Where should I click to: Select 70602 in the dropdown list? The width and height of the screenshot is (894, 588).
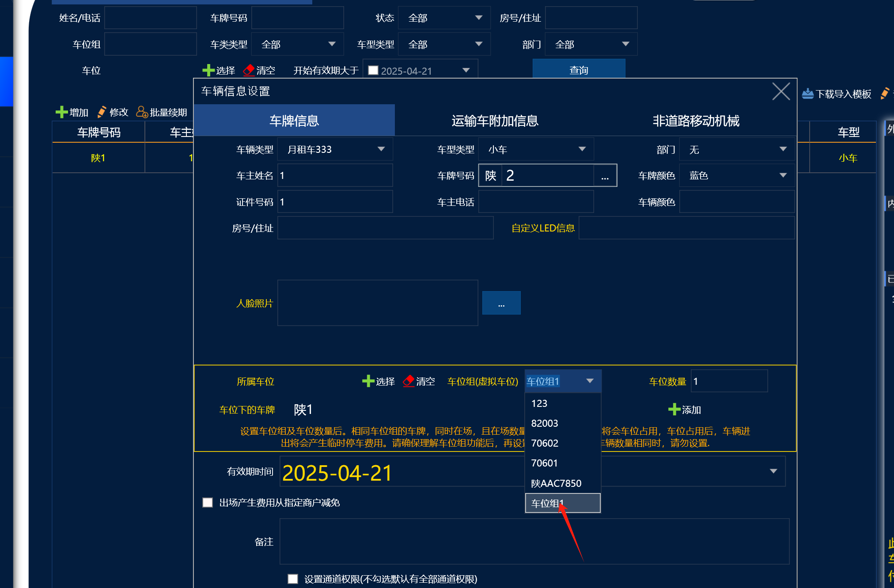[563, 443]
